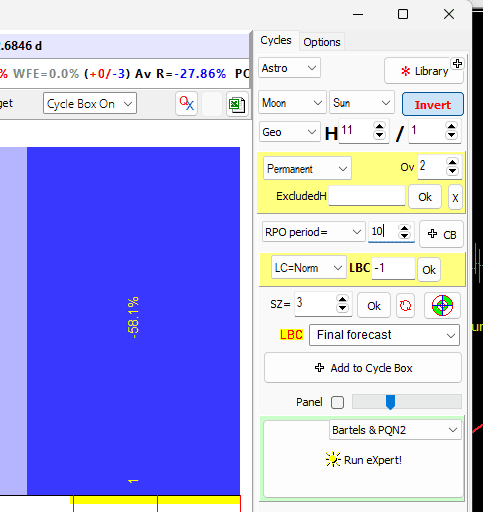This screenshot has width=483, height=512.
Task: Click the blank button beside Excel icon
Action: pos(212,104)
